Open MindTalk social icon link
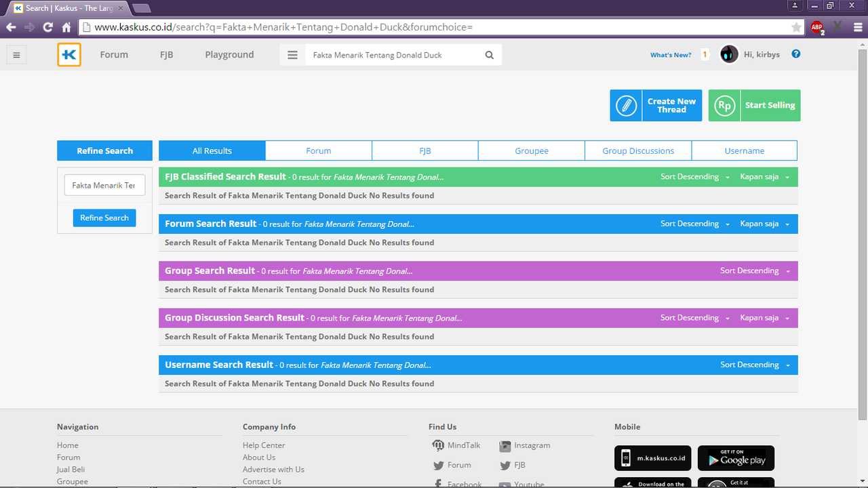This screenshot has height=488, width=868. [x=438, y=445]
